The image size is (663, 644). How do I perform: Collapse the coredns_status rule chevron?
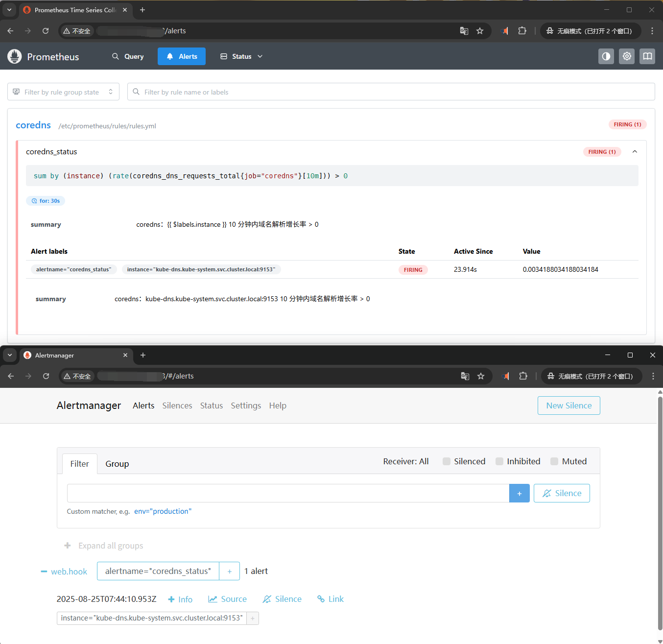635,152
